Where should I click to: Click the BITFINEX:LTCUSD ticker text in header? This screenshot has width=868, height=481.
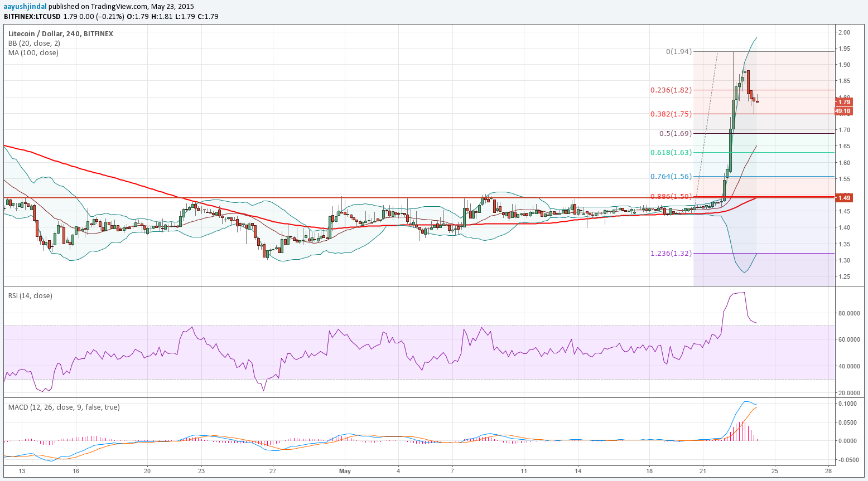32,17
